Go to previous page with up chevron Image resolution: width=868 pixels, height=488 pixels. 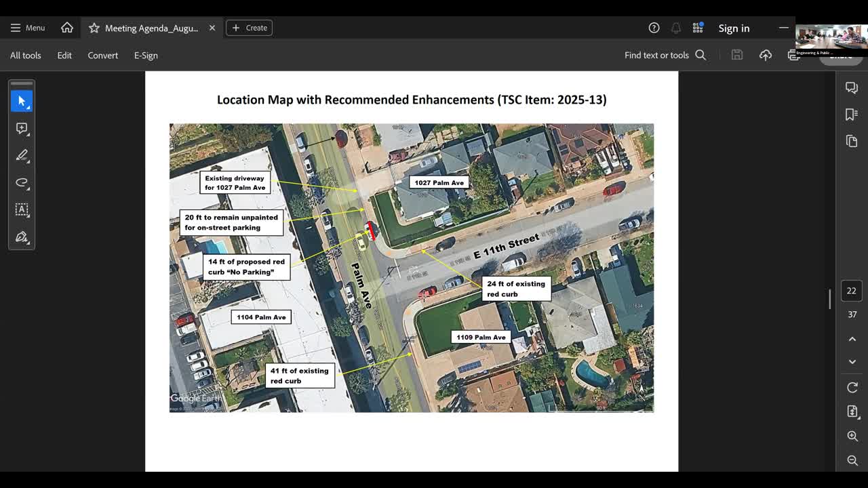[852, 338]
